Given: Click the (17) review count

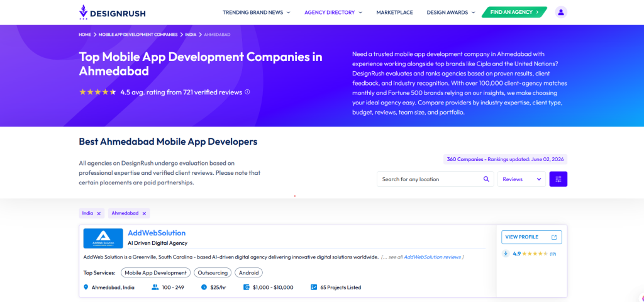Looking at the screenshot, I should 553,254.
